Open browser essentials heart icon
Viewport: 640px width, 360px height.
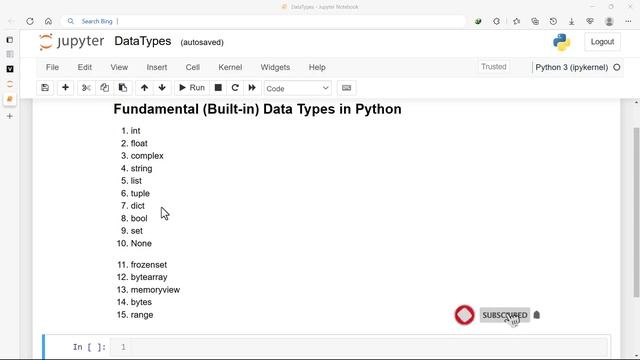[590, 21]
